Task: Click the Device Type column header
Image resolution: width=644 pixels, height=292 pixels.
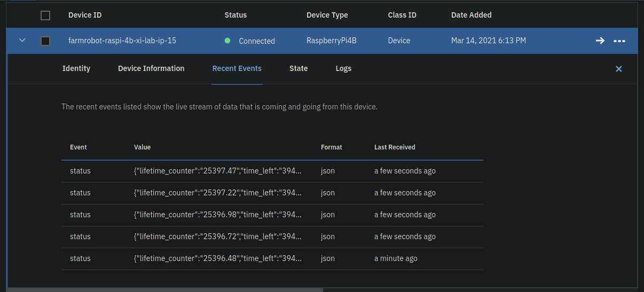Action: (327, 15)
